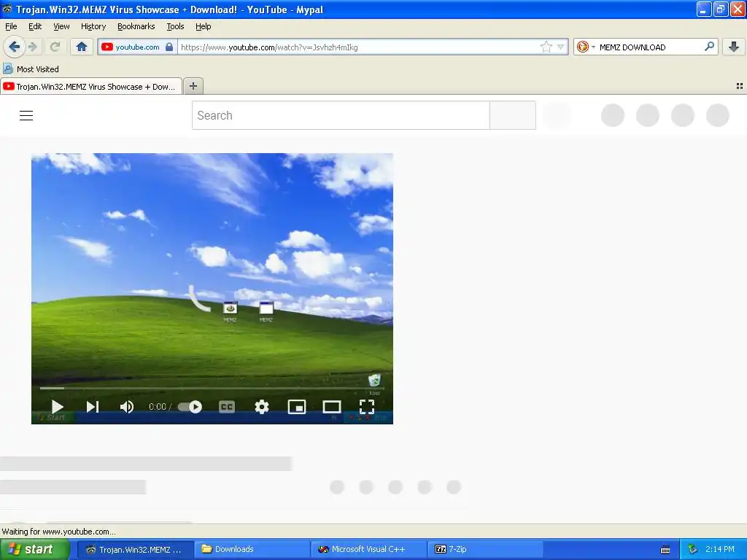The width and height of the screenshot is (747, 560).
Task: Toggle the Autoplay switch in player
Action: click(x=190, y=407)
